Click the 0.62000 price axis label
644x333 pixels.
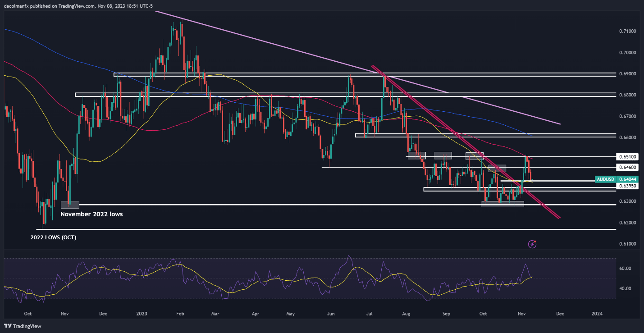tap(627, 223)
